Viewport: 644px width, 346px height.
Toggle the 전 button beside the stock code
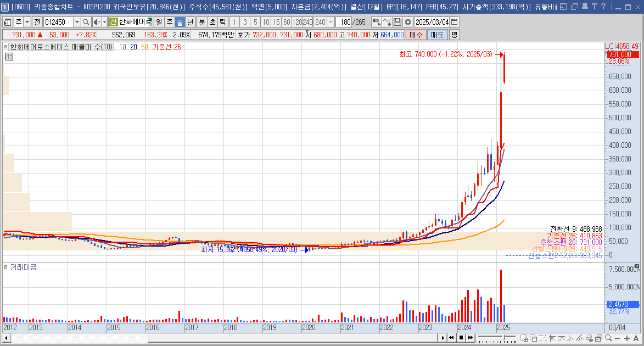pyautogui.click(x=37, y=22)
